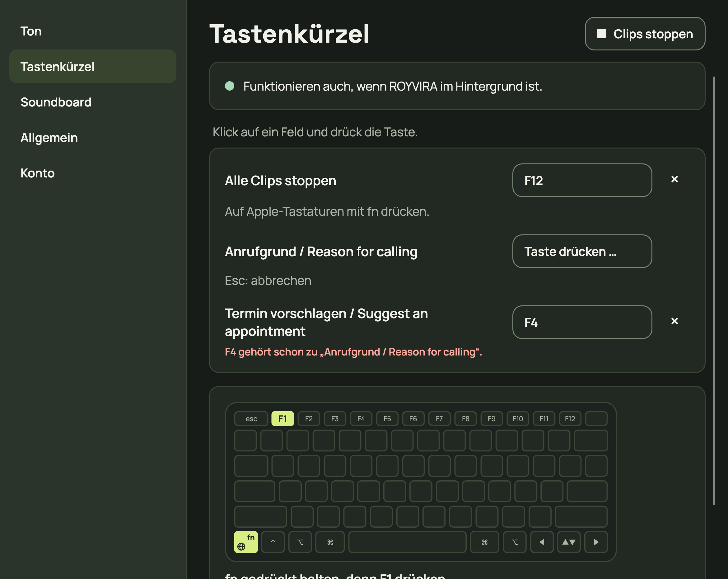Click the left command key
728x579 pixels.
pos(330,542)
